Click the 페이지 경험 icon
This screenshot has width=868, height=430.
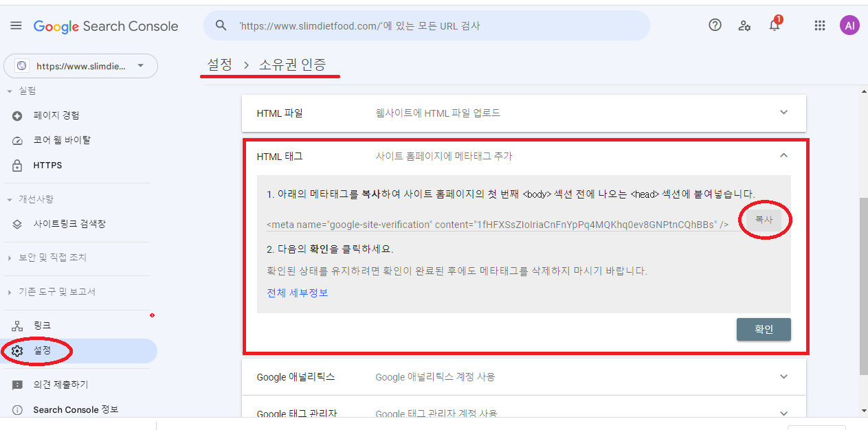18,115
